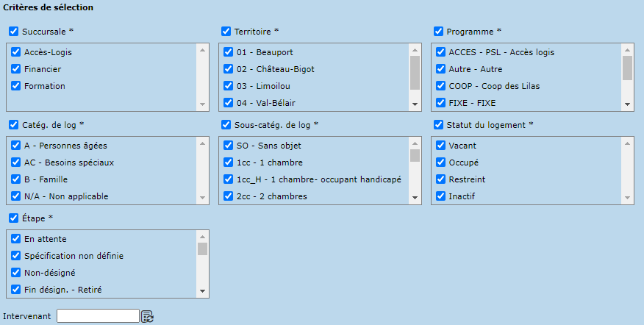
Task: Click the Étape list scrollbar thumb
Action: pos(202,249)
